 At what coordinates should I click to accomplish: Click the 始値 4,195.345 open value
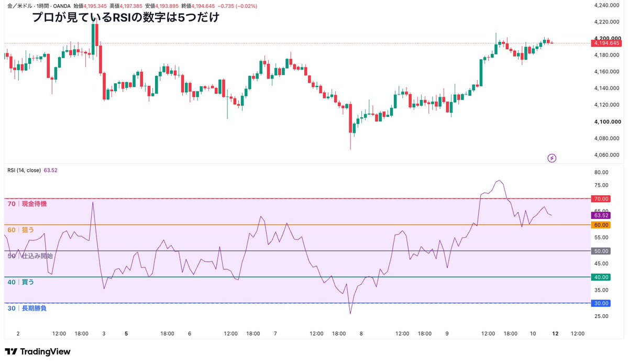[90, 6]
